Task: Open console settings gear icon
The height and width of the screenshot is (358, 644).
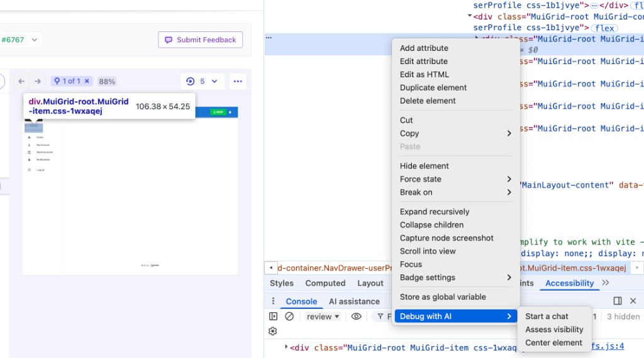Action: (273, 331)
